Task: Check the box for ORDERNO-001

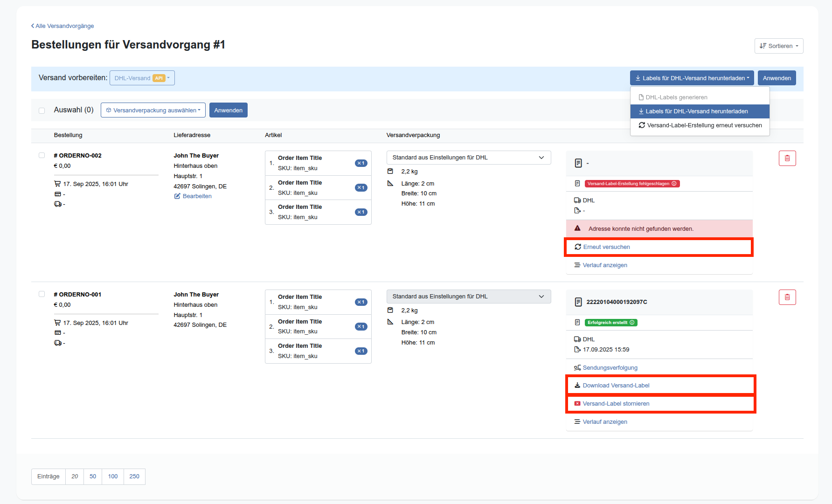Action: [x=42, y=295]
